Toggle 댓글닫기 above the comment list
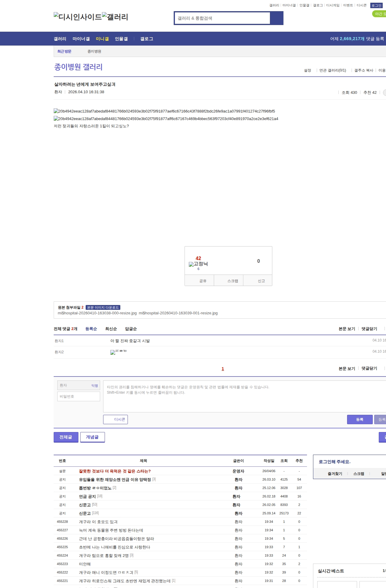 point(369,329)
